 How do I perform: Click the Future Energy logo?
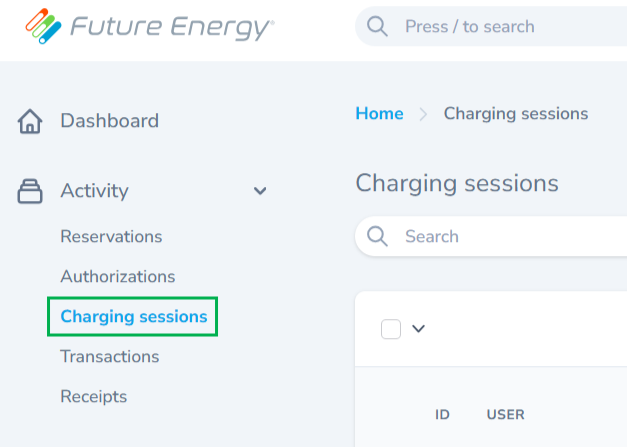click(150, 26)
